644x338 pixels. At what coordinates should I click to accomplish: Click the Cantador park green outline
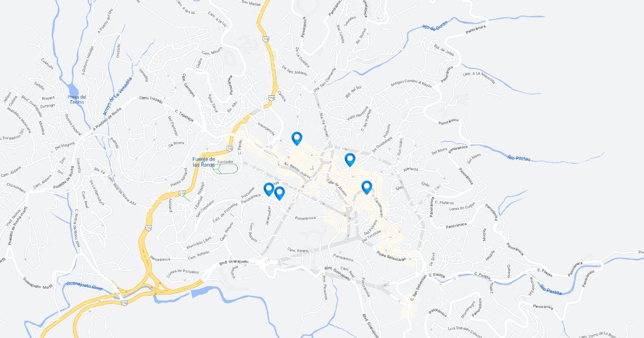click(x=225, y=168)
